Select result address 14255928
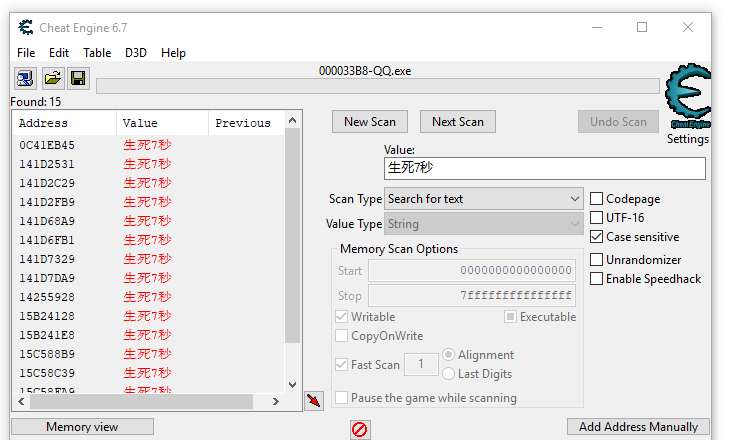This screenshot has width=730, height=440. [x=47, y=297]
